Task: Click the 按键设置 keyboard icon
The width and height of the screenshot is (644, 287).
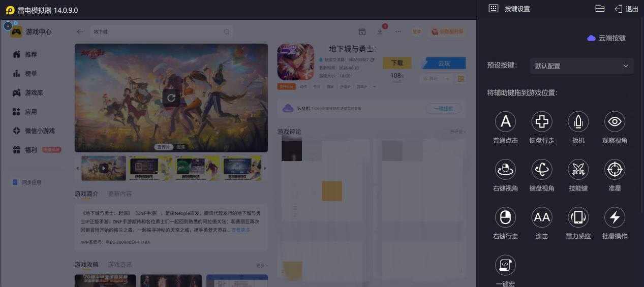Action: pos(493,9)
